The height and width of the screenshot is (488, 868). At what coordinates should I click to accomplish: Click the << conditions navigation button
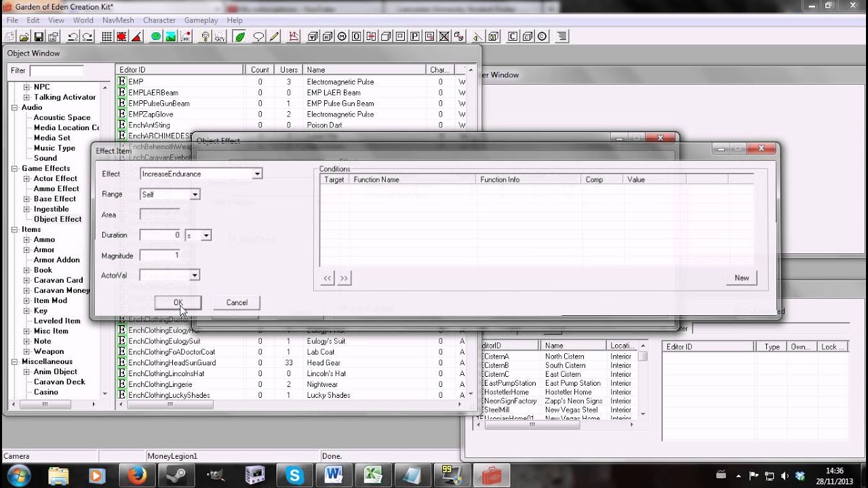328,278
